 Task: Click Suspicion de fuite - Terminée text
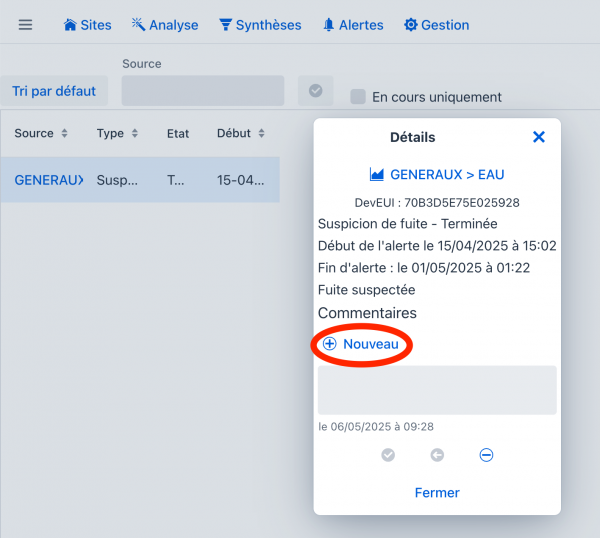click(408, 223)
